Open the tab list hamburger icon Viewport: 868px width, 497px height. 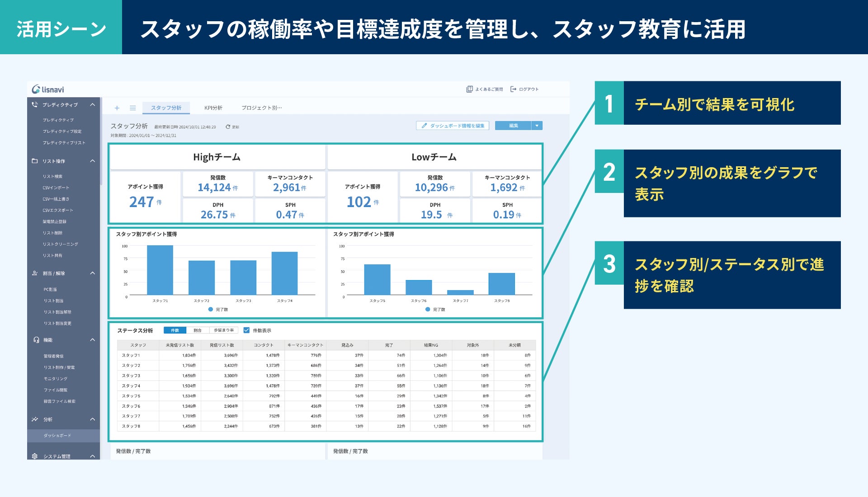click(132, 108)
